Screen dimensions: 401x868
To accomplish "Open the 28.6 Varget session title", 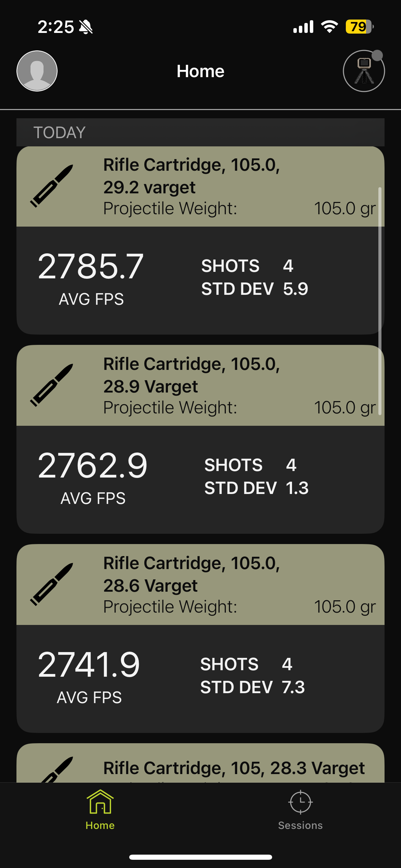I will pos(191,574).
